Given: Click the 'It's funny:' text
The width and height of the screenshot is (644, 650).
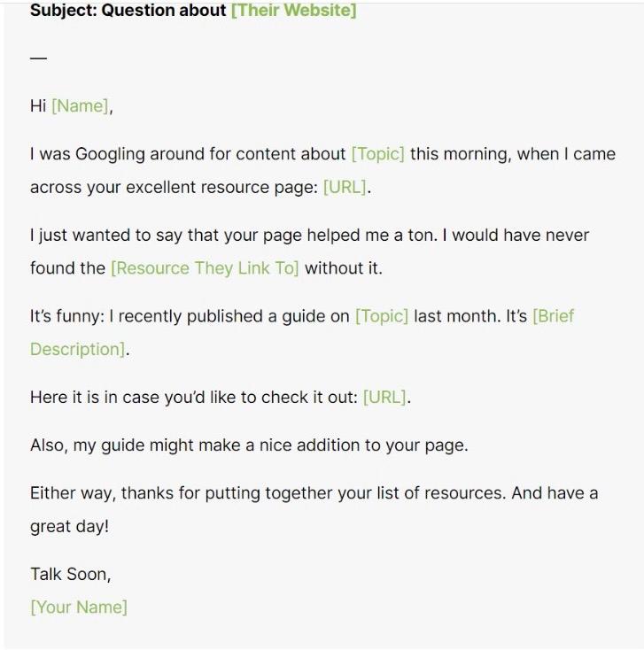Looking at the screenshot, I should pos(67,316).
